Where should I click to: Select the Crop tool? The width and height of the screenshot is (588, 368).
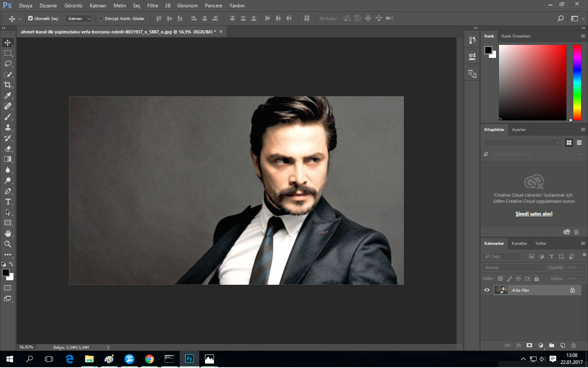8,85
